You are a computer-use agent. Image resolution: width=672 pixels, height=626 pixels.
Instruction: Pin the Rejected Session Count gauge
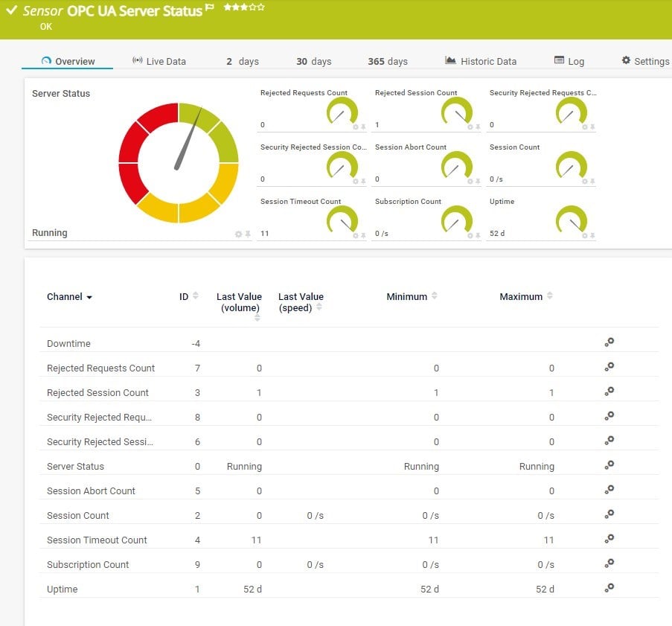(x=478, y=127)
